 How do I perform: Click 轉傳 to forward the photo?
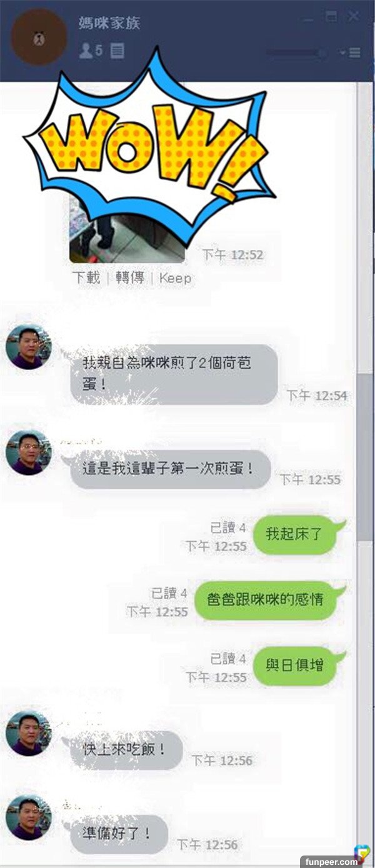[129, 277]
